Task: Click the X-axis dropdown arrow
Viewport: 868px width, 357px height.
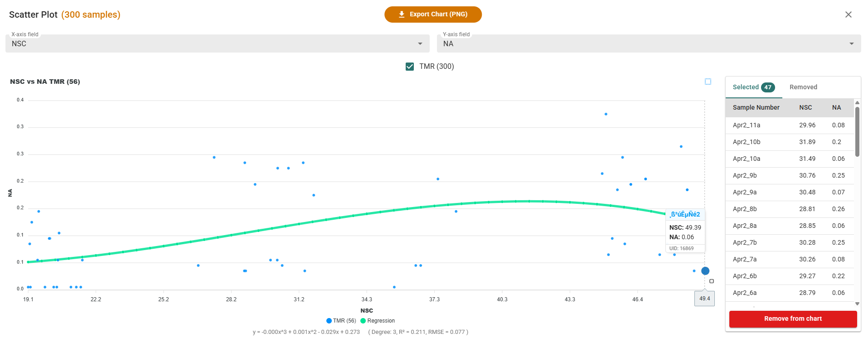Action: click(x=420, y=43)
